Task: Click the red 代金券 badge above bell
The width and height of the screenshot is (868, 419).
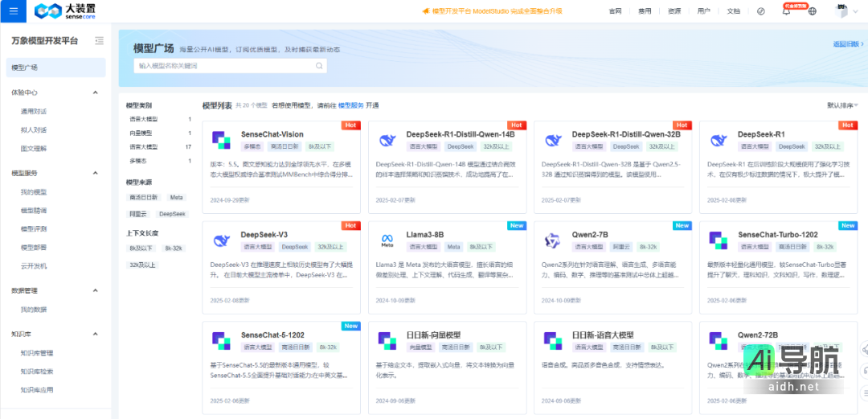Action: [x=796, y=6]
